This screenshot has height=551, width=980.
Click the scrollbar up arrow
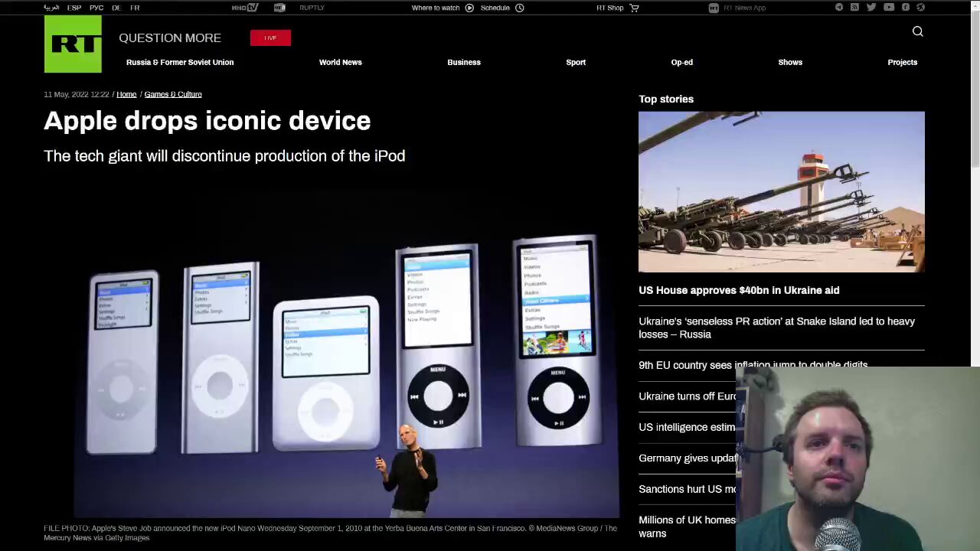(x=975, y=6)
